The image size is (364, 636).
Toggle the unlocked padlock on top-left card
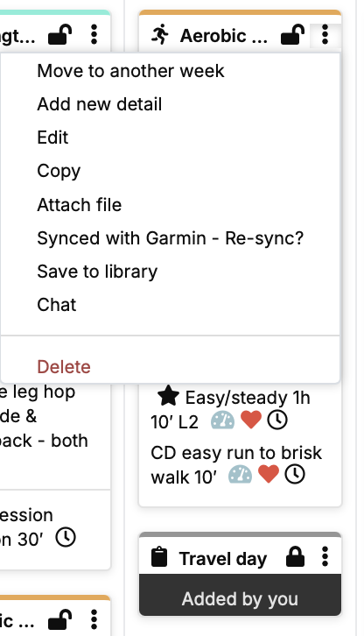(x=60, y=34)
